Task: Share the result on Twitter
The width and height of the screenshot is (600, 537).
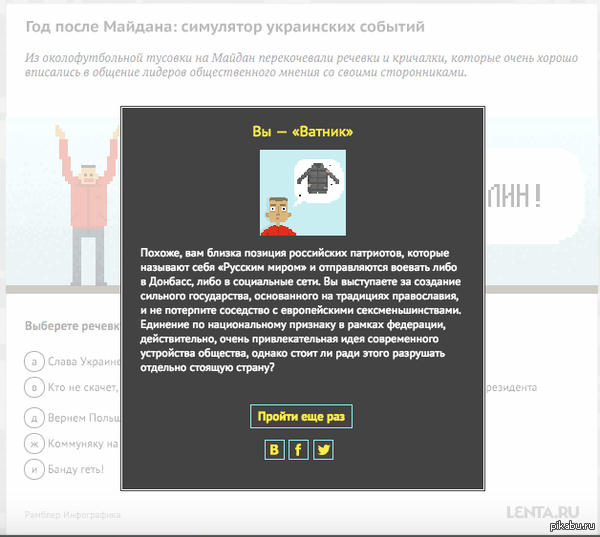Action: (x=323, y=450)
